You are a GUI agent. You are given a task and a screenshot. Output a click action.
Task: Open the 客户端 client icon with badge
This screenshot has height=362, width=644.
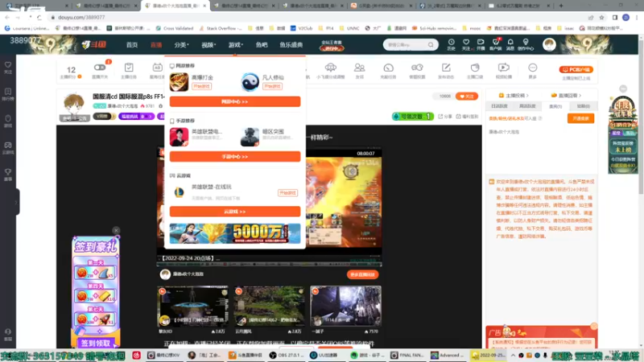495,44
